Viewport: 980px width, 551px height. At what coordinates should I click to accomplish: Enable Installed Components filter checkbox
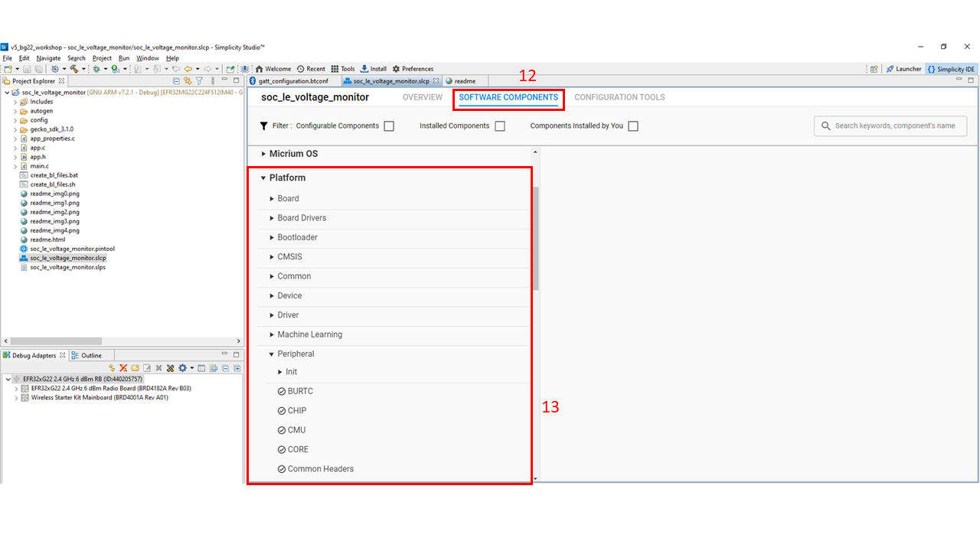pos(500,126)
